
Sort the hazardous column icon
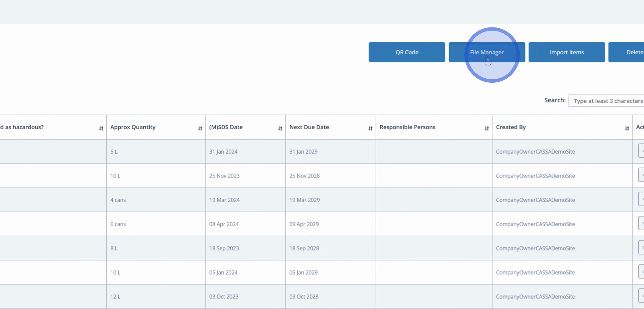[101, 128]
